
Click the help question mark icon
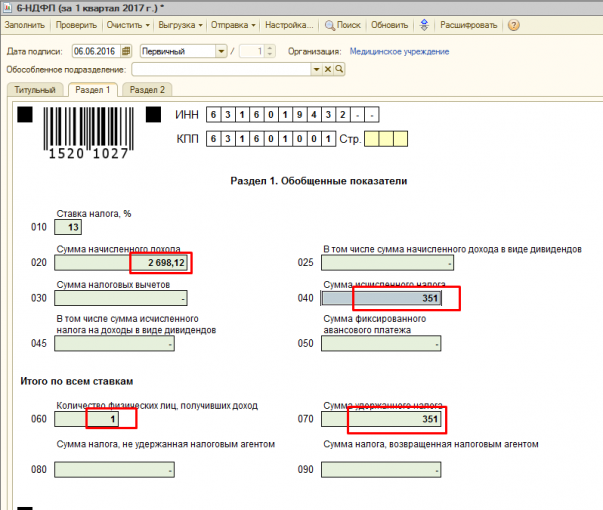point(513,24)
